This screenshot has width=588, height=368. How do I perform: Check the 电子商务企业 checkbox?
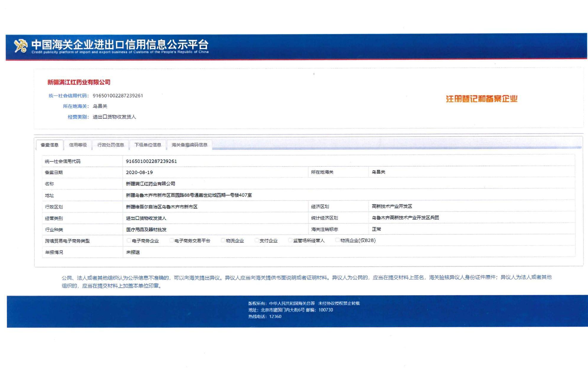[x=129, y=240]
